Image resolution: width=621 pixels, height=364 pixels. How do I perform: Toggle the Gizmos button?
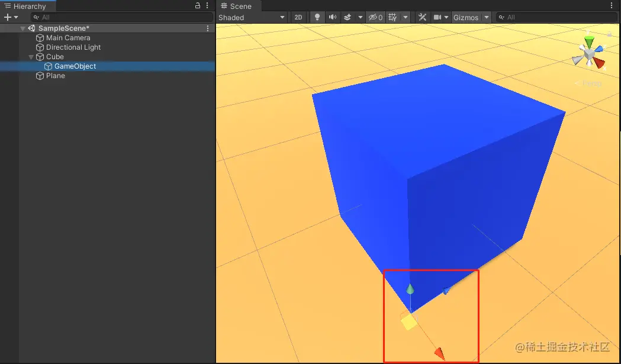point(466,17)
